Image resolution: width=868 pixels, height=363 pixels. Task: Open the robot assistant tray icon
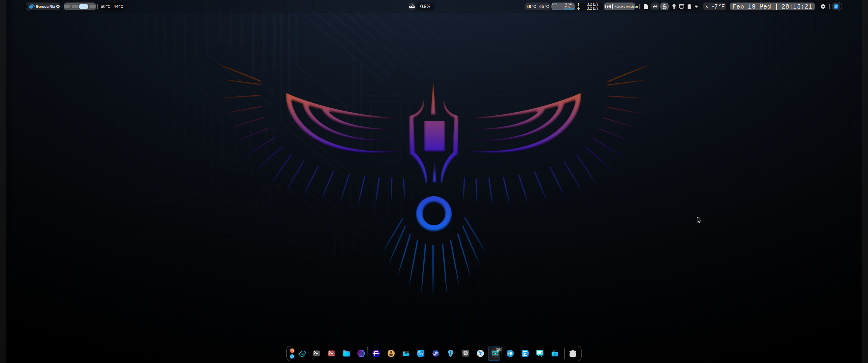pyautogui.click(x=664, y=6)
